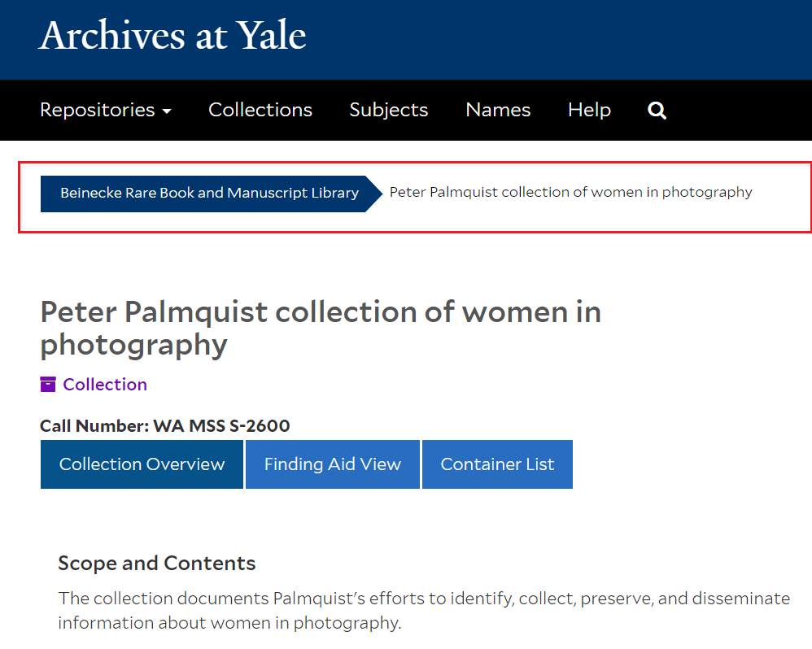Click the purple Collection box icon
The height and width of the screenshot is (649, 812).
tap(48, 385)
